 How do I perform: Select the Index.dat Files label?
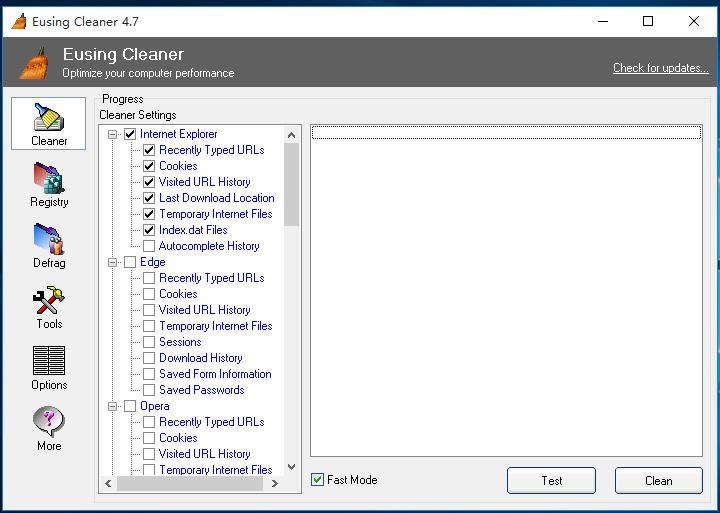[193, 230]
